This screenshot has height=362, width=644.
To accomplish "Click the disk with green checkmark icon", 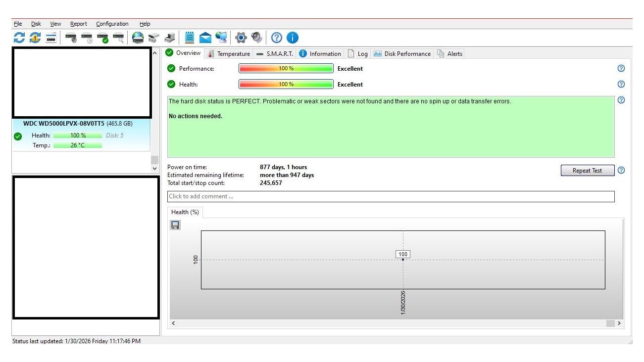I will tap(103, 38).
